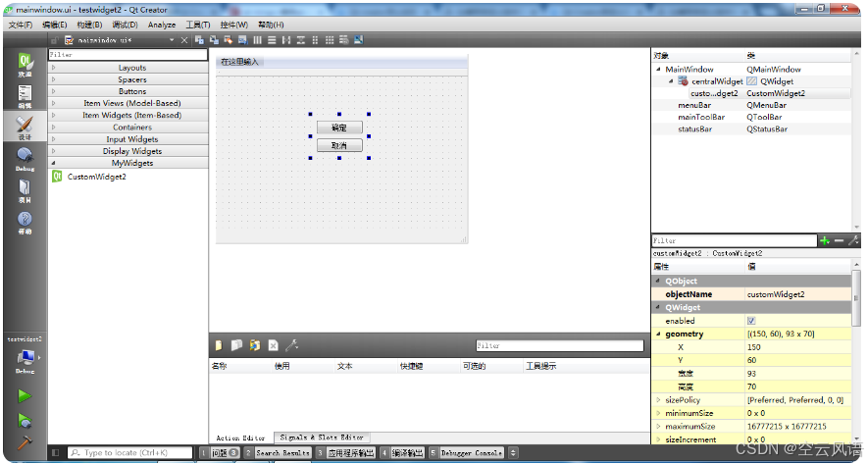Click the Type to locate field
868x464 pixels.
[130, 453]
